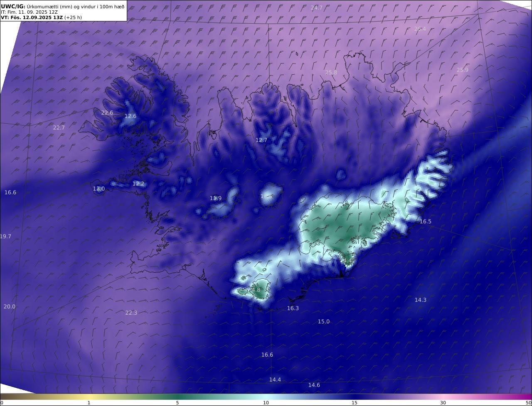532x406 pixels.
Task: Click the 16.5 value label
Action: pyautogui.click(x=425, y=221)
